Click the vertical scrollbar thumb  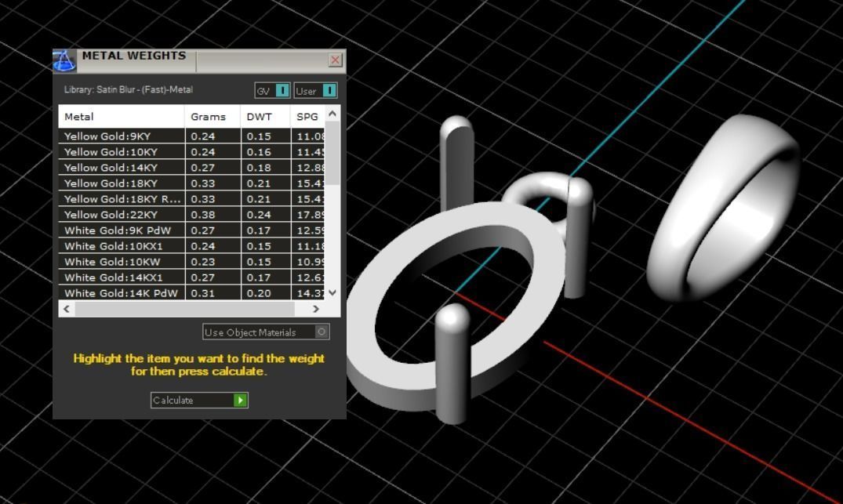pos(332,153)
